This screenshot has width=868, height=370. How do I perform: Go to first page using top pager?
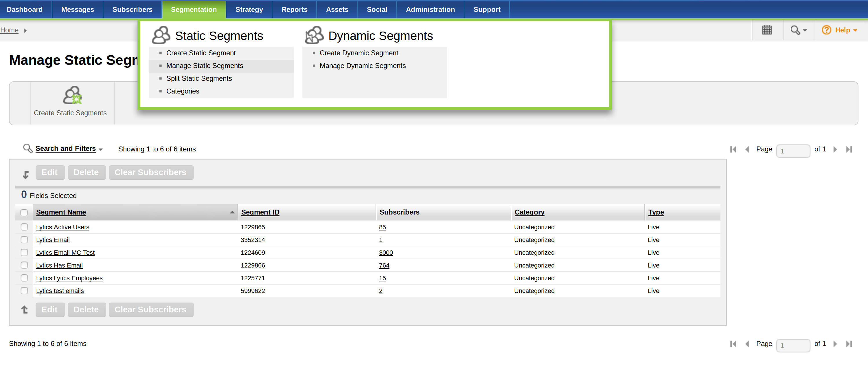point(733,149)
